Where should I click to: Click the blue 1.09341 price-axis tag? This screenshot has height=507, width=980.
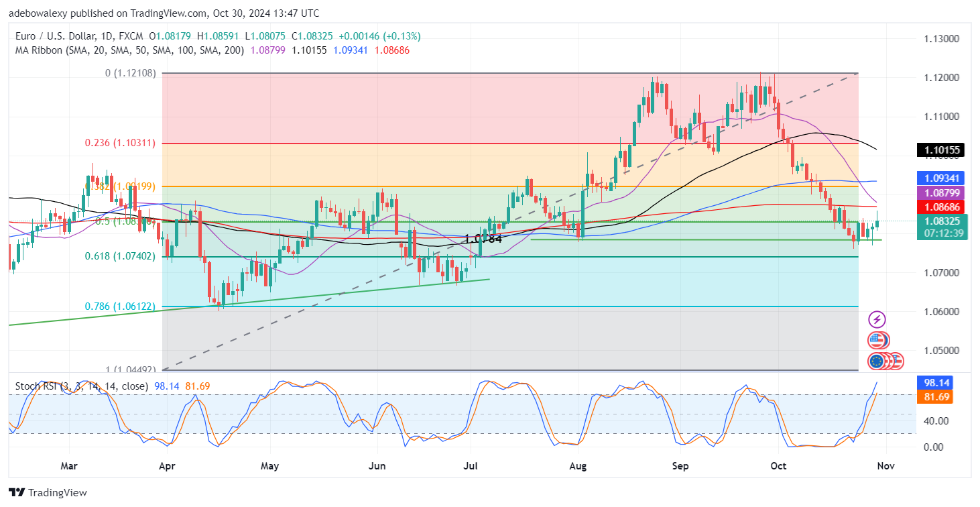pyautogui.click(x=940, y=178)
